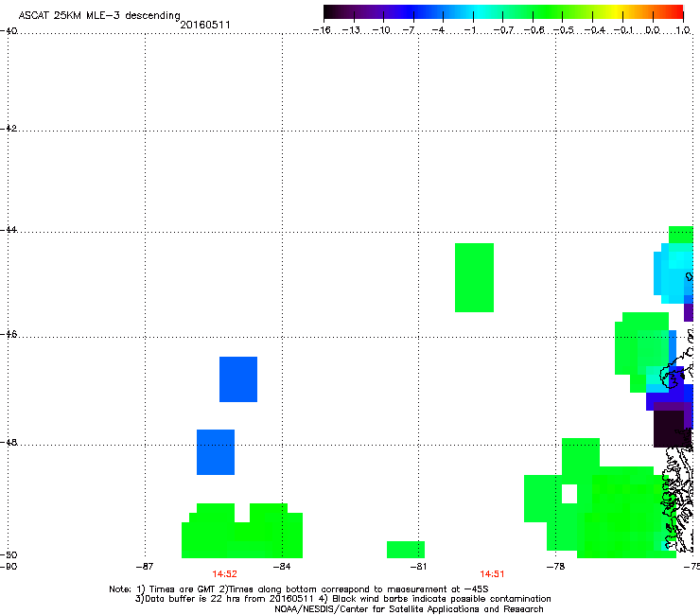Pick the red end of the colorbar
This screenshot has height=615, width=700.
click(676, 12)
